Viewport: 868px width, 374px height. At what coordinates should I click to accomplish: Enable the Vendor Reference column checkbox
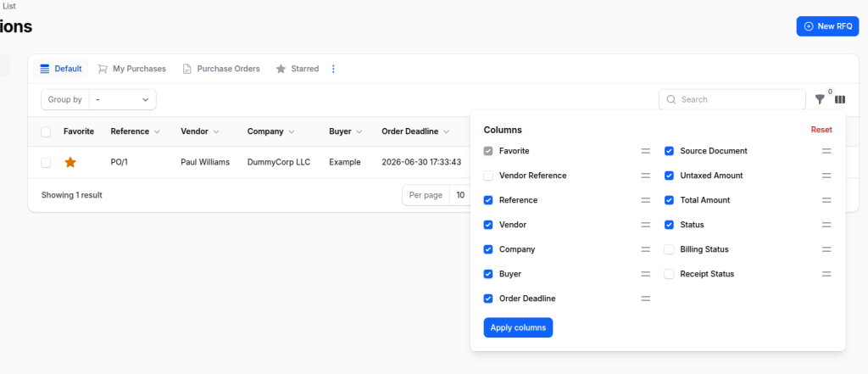click(x=488, y=176)
